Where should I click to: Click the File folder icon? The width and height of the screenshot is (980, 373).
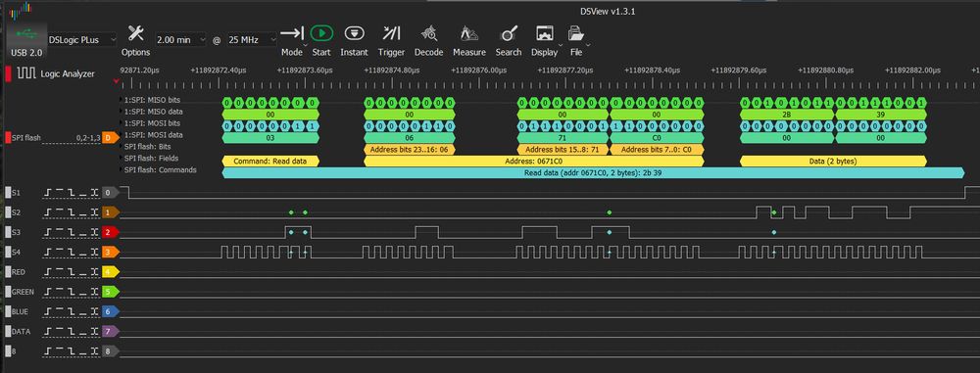575,33
